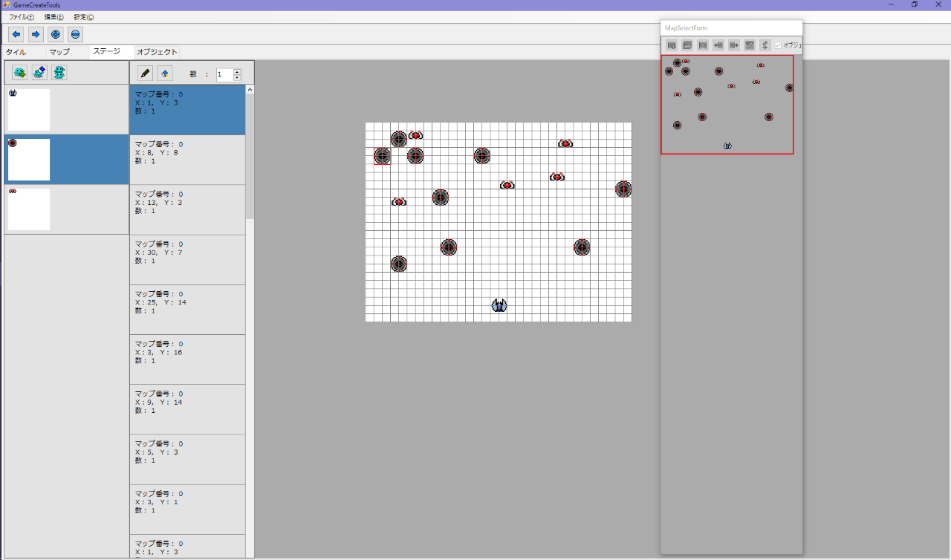
Task: Toggle the オブジェ checkbox in MapSelectForm
Action: tap(778, 45)
